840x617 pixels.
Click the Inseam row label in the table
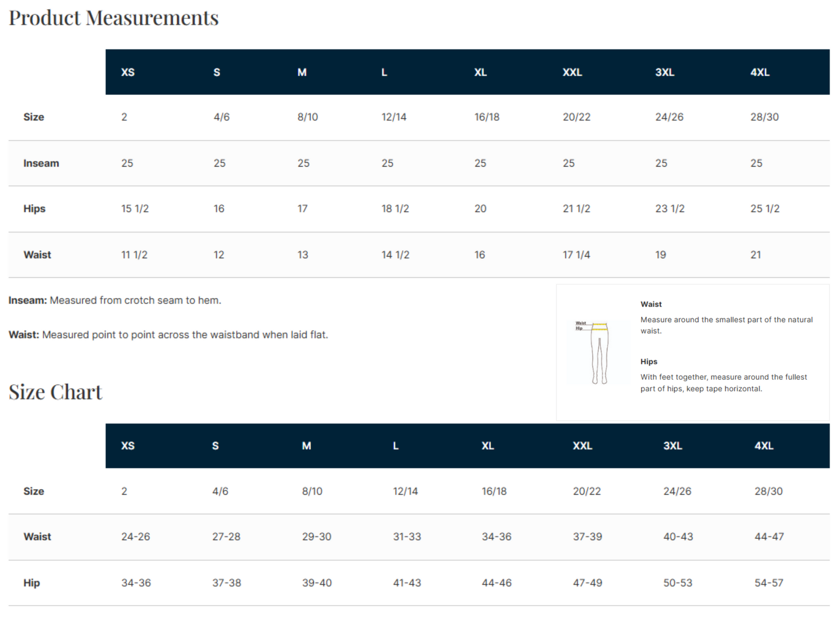(41, 163)
